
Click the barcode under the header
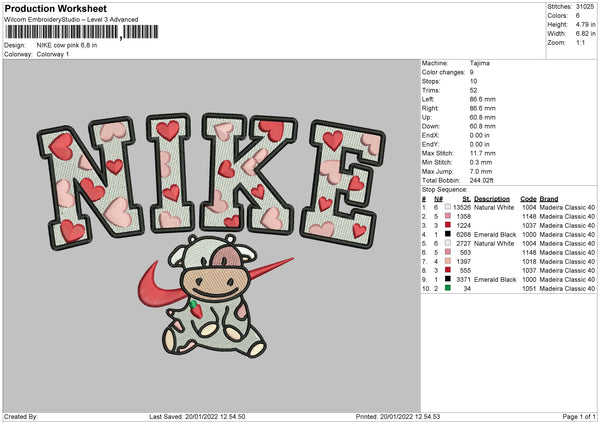(x=81, y=32)
